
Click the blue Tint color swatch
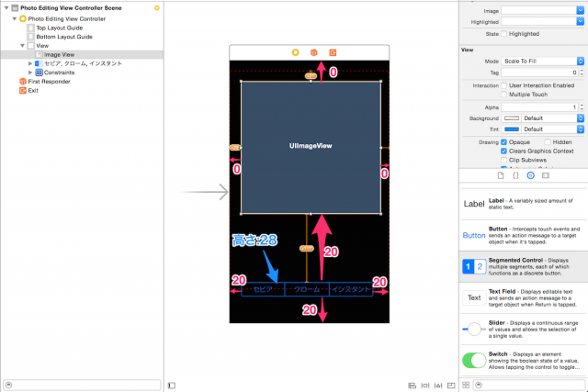[x=512, y=129]
